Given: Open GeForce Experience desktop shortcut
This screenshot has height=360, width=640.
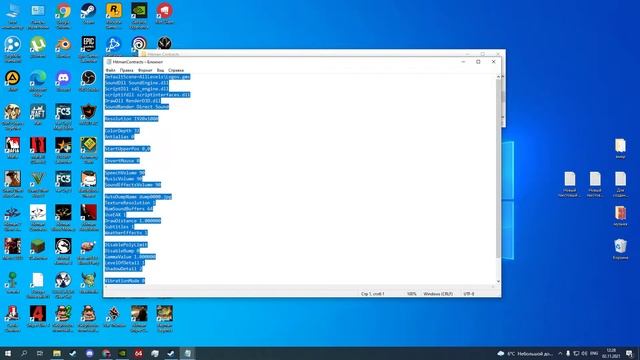Looking at the screenshot, I should point(139,16).
